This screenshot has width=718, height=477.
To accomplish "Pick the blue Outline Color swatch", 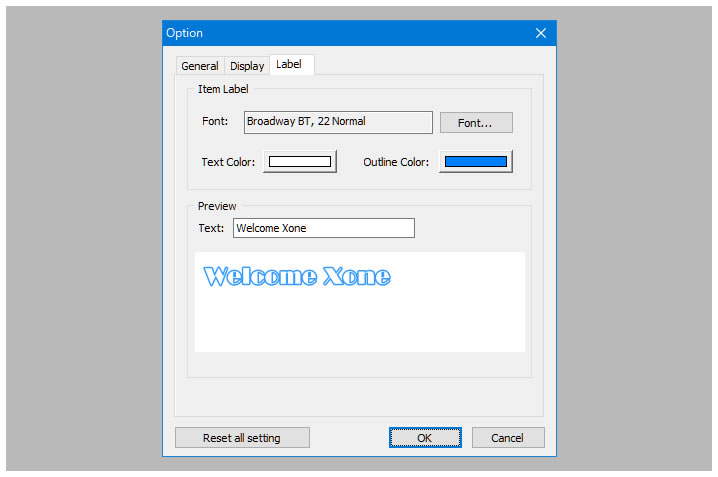I will pyautogui.click(x=476, y=161).
